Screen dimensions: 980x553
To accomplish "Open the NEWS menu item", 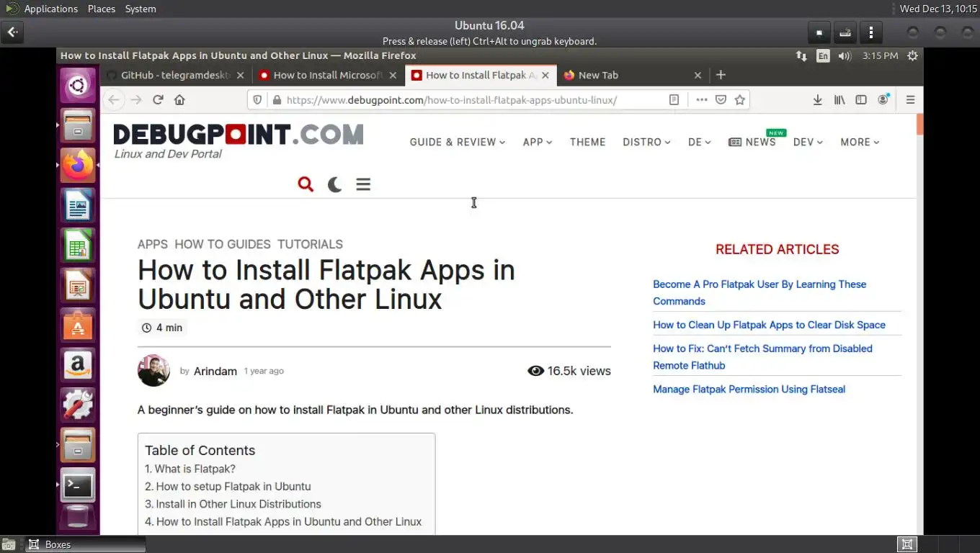I will [x=752, y=142].
